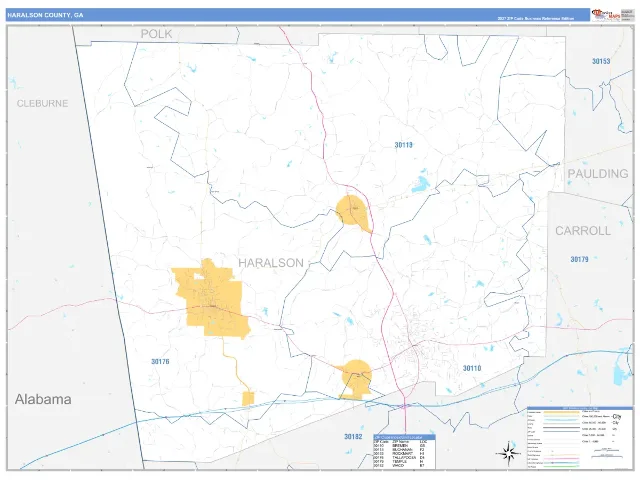
Task: Click the WACO row in ZIP table
Action: click(x=404, y=466)
